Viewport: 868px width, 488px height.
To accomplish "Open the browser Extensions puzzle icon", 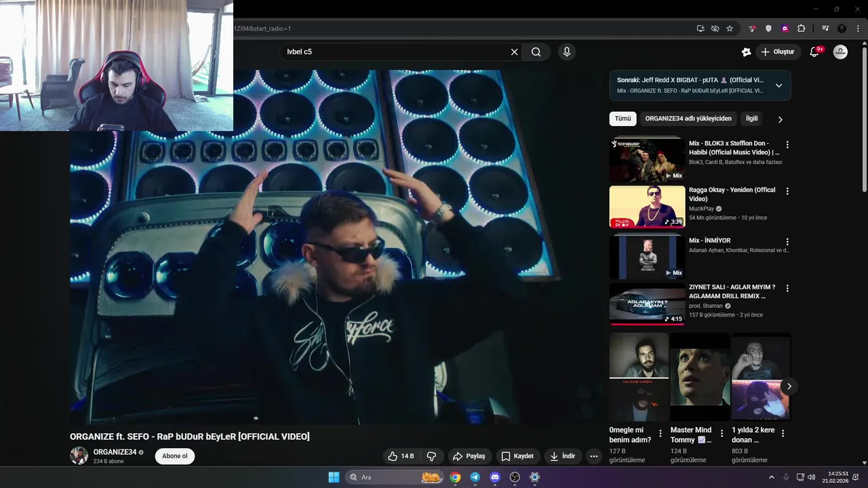I will coord(802,28).
